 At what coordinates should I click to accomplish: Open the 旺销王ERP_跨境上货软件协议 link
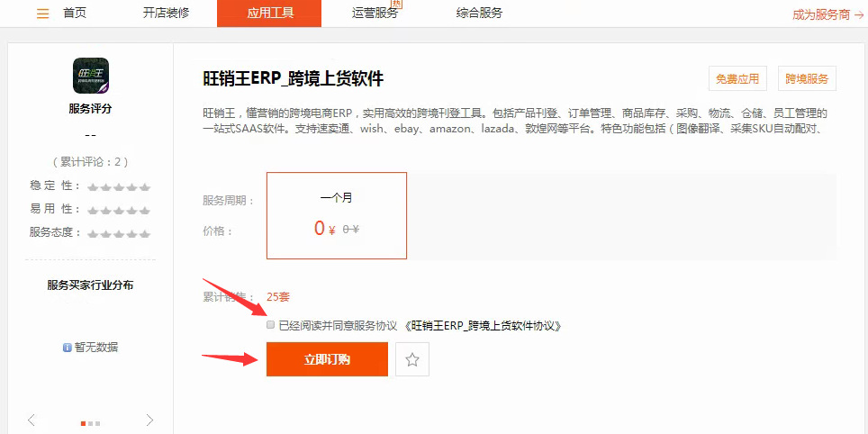click(x=484, y=326)
